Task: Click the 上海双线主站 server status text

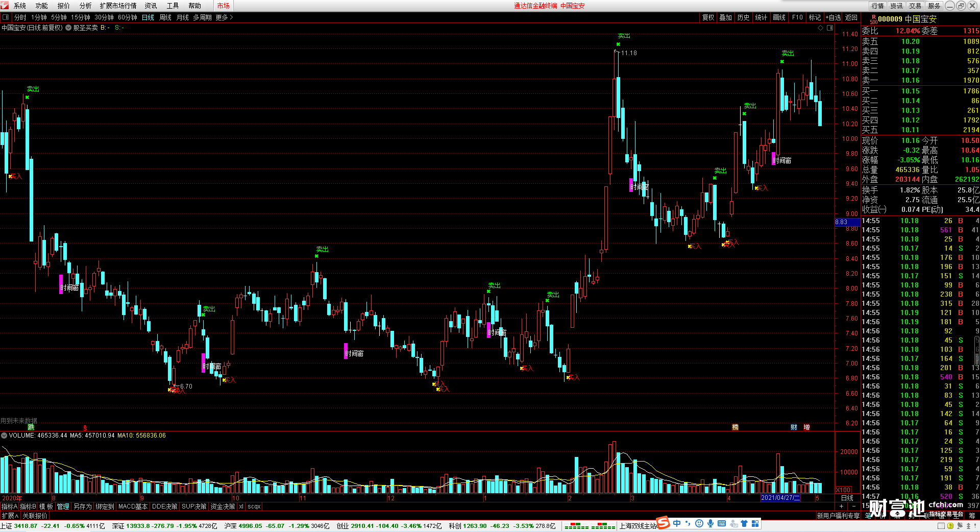Action: coord(638,526)
